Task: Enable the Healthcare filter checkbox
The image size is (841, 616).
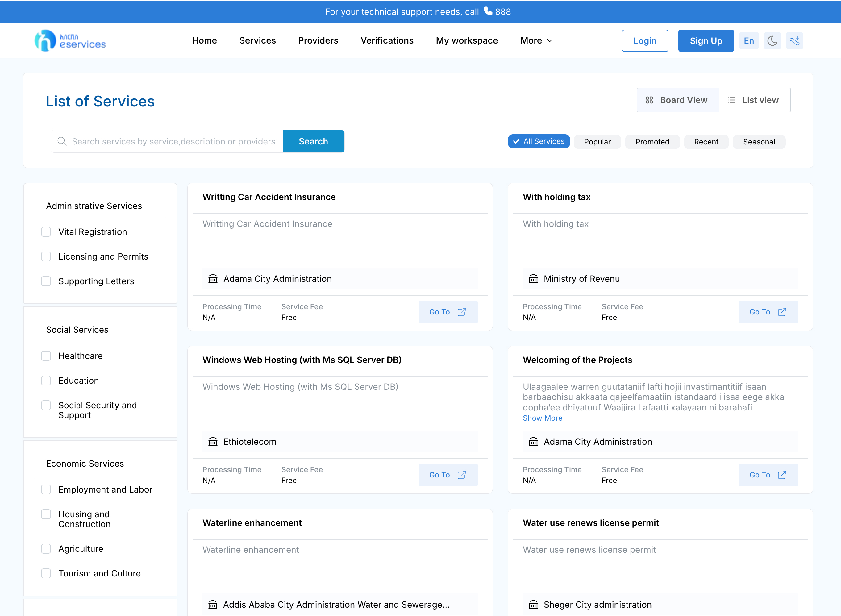Action: (x=46, y=356)
